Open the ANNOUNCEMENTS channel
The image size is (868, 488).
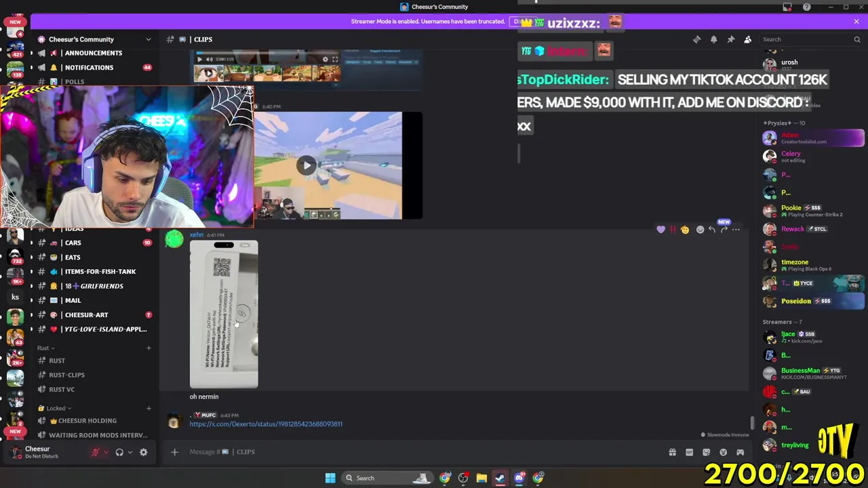(93, 53)
